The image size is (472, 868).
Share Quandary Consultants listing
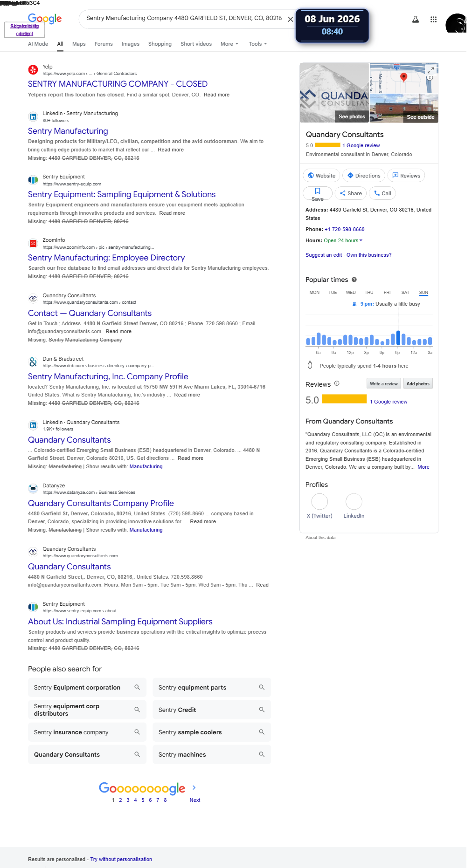pyautogui.click(x=351, y=193)
